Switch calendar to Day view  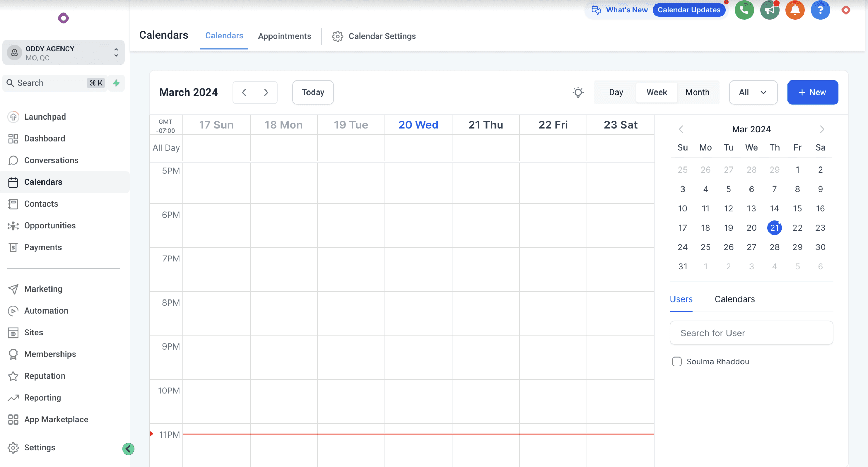[616, 92]
